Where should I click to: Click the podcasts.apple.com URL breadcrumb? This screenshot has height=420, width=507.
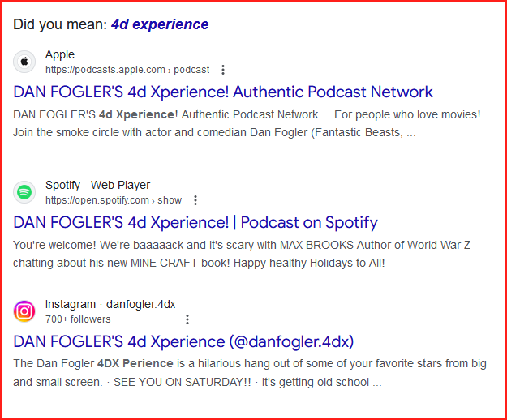point(127,70)
